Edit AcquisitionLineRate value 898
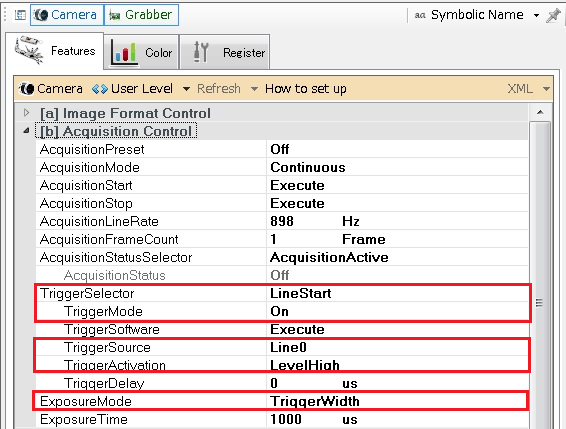Screen dimensions: 566x429 click(x=282, y=221)
